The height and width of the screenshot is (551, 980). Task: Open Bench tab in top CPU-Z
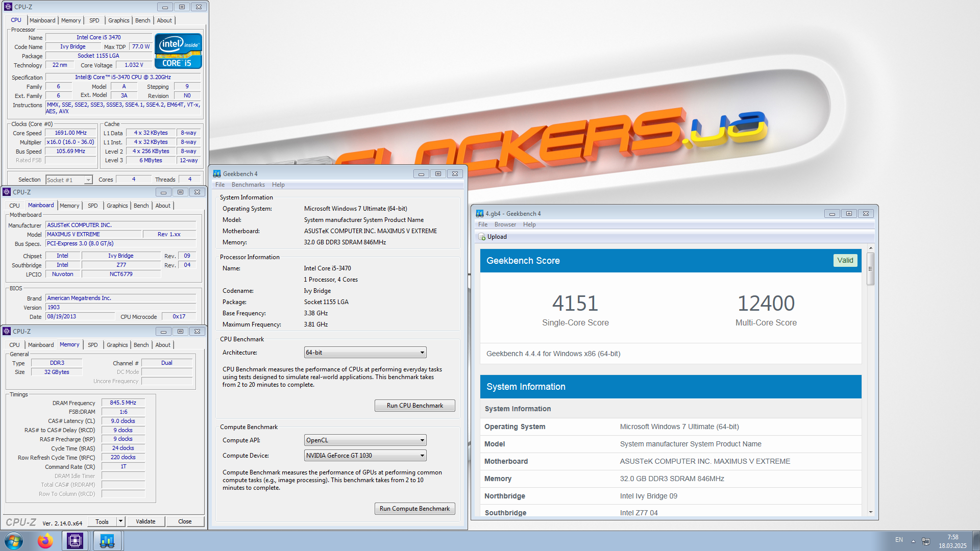click(x=143, y=20)
